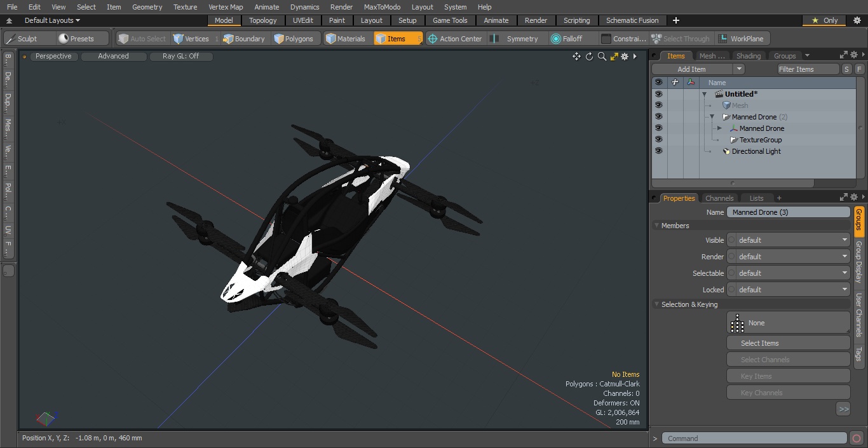Click the record button beside Command field
The width and height of the screenshot is (868, 448).
point(856,438)
